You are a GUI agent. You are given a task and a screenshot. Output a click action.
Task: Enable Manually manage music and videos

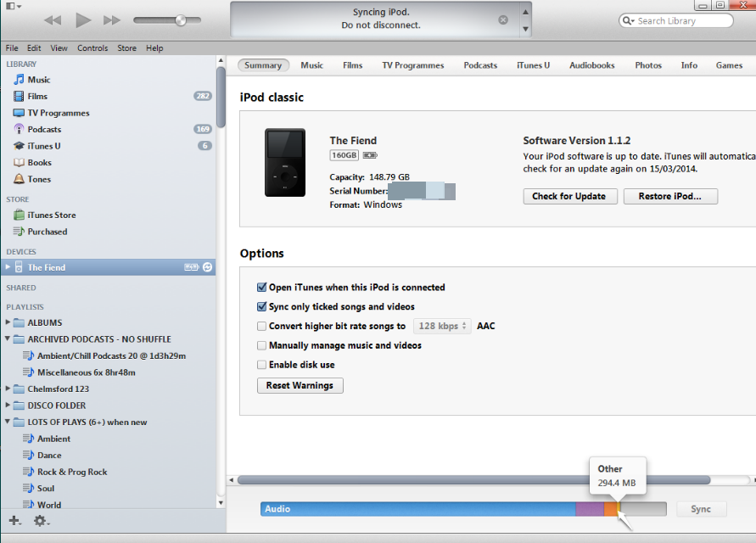(262, 346)
